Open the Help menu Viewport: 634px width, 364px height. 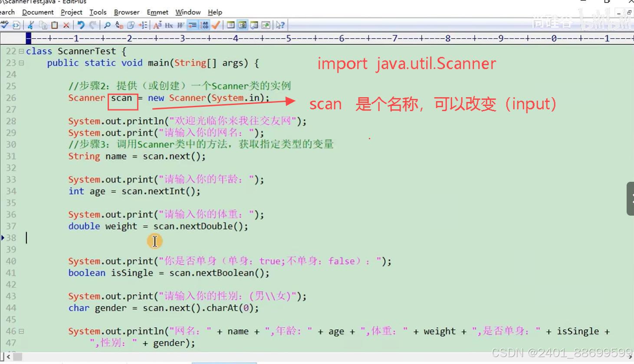click(x=215, y=12)
